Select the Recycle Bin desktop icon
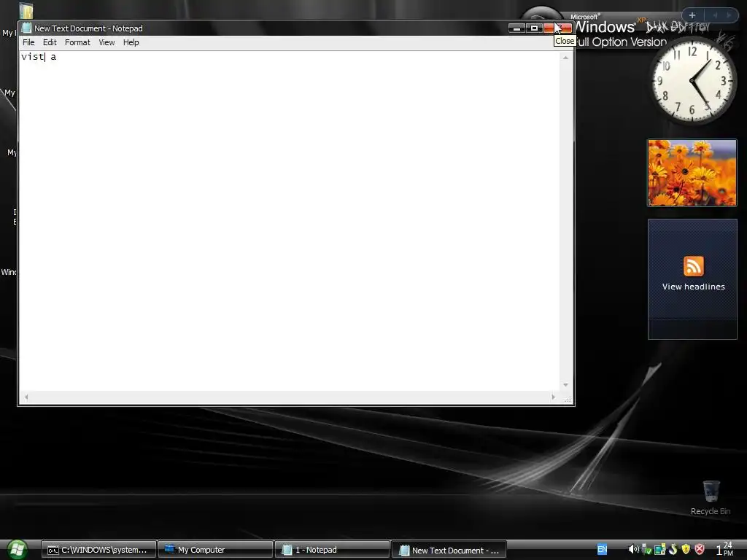 pyautogui.click(x=711, y=497)
